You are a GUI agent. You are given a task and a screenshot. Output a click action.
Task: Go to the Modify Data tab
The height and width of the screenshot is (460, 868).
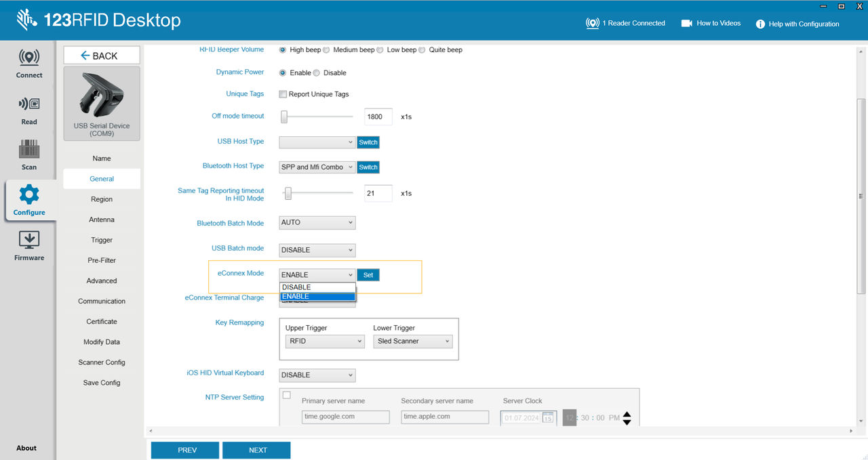(102, 341)
